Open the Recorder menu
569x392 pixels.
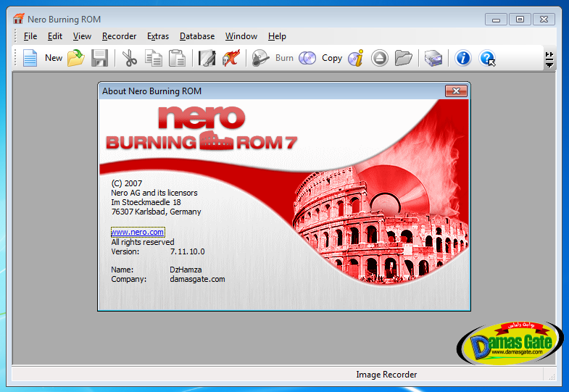(119, 36)
